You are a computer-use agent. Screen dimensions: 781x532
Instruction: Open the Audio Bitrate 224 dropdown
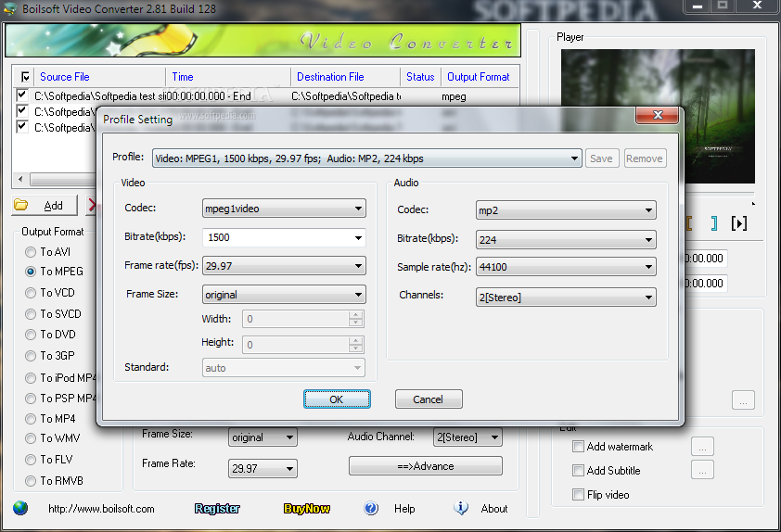tap(566, 239)
